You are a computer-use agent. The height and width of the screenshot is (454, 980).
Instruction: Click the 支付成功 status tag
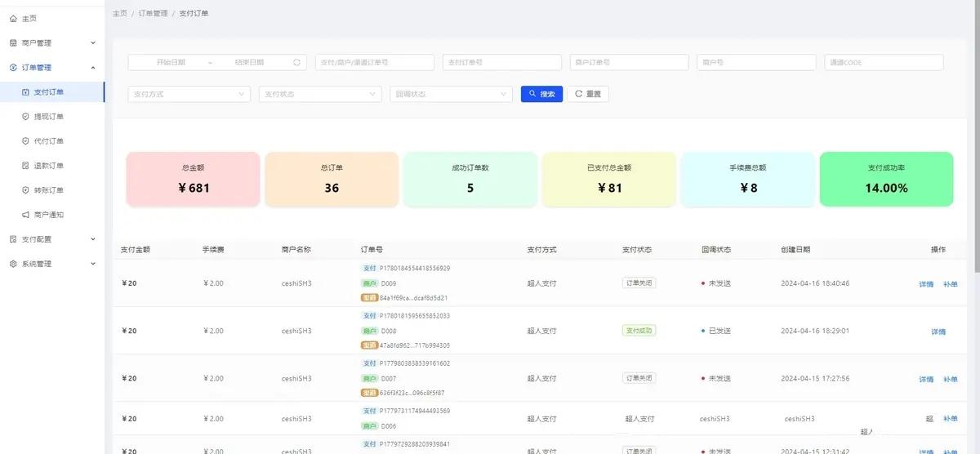click(x=639, y=331)
